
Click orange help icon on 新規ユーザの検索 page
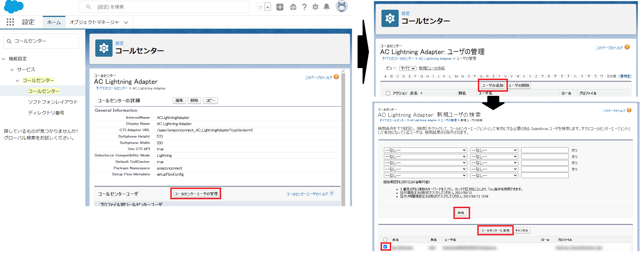click(x=629, y=110)
